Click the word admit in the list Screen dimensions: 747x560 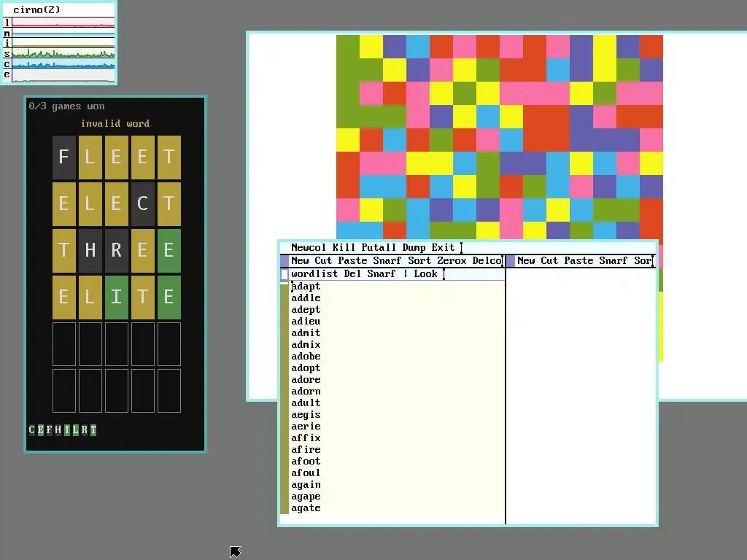point(306,332)
